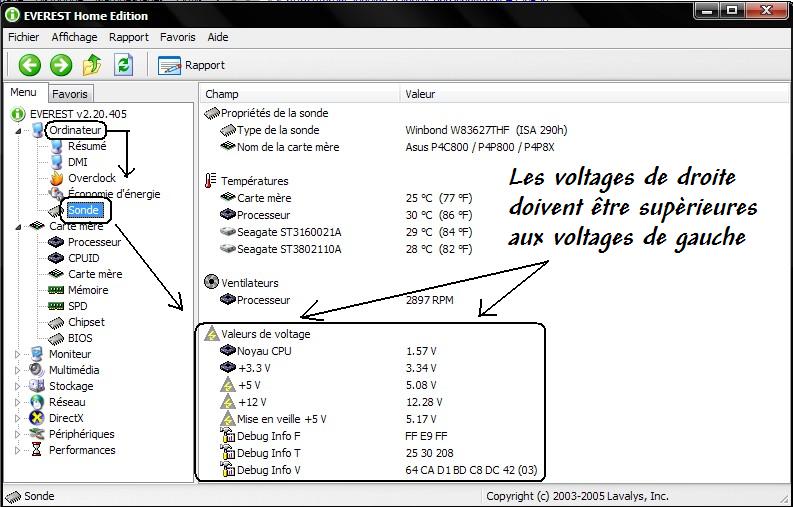Click the refresh toolbar icon
This screenshot has width=793, height=507.
pos(123,65)
